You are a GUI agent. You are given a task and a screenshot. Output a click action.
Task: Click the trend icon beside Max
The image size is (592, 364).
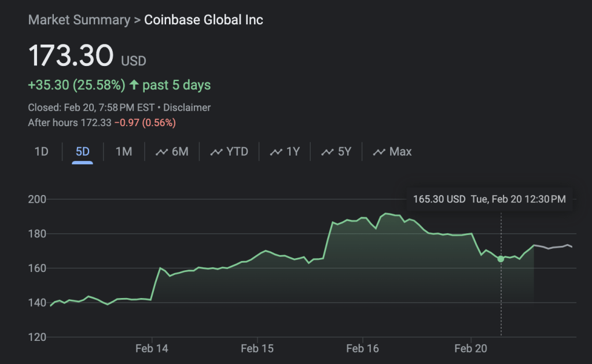[379, 152]
